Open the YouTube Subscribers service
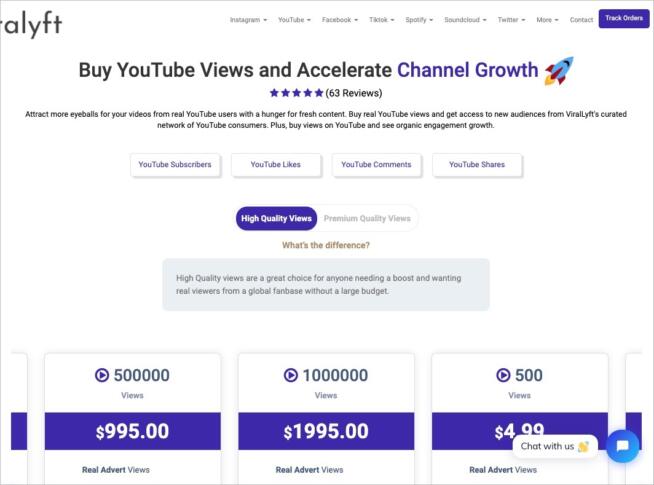The image size is (654, 485). click(x=175, y=165)
